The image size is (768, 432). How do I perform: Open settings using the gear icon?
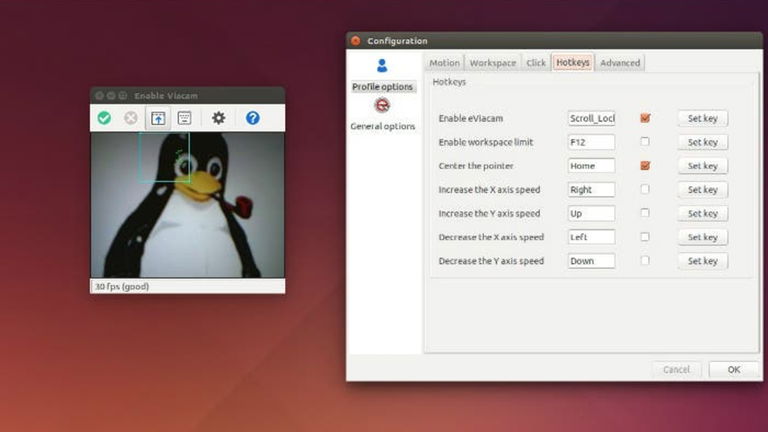tap(218, 118)
